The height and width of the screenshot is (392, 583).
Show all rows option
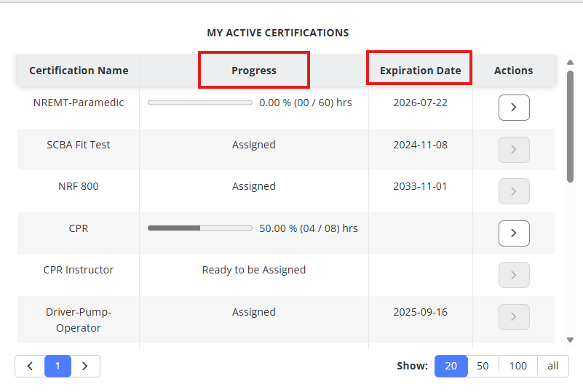[553, 366]
